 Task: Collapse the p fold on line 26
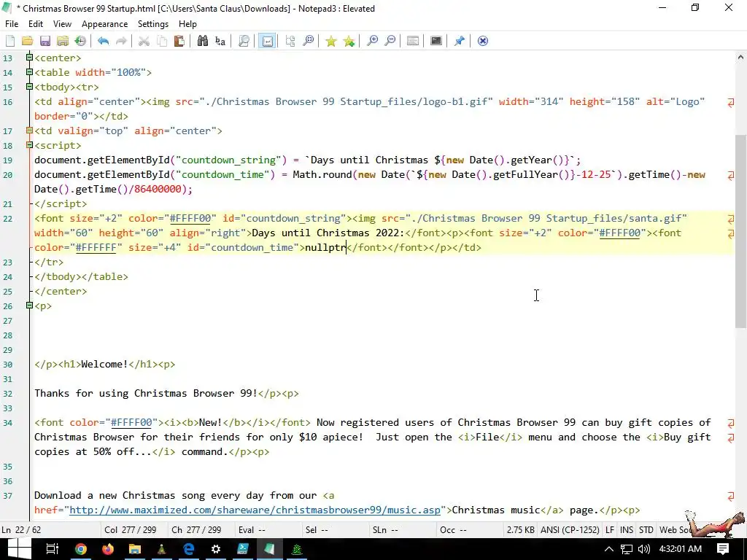29,306
